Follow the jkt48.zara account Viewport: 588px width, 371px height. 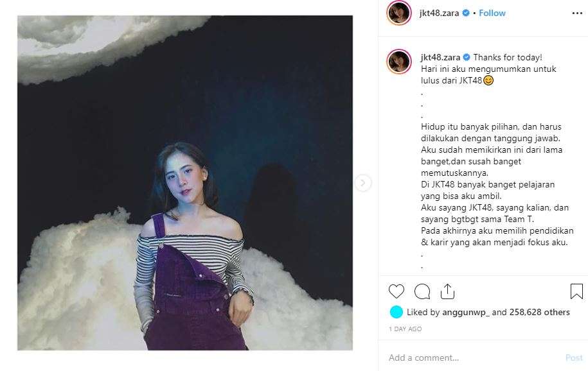(492, 13)
